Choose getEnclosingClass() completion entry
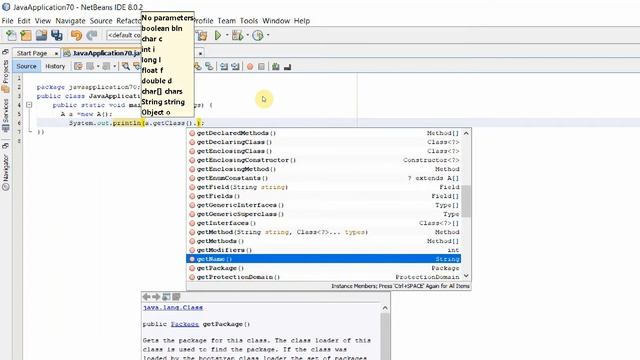The height and width of the screenshot is (360, 640). (323, 151)
